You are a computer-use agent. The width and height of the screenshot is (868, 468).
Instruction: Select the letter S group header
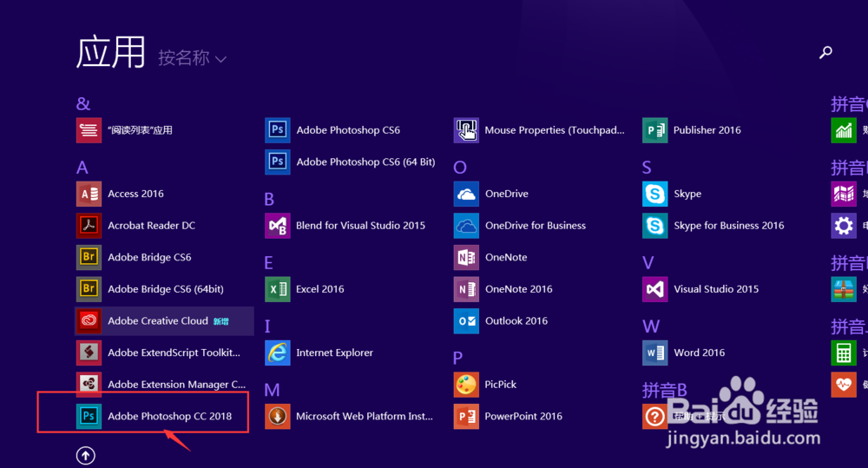coord(647,168)
